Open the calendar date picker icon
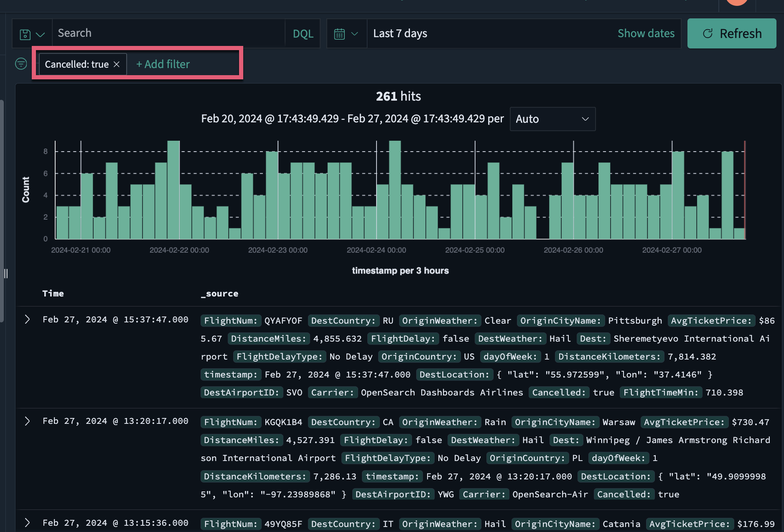 pyautogui.click(x=340, y=33)
